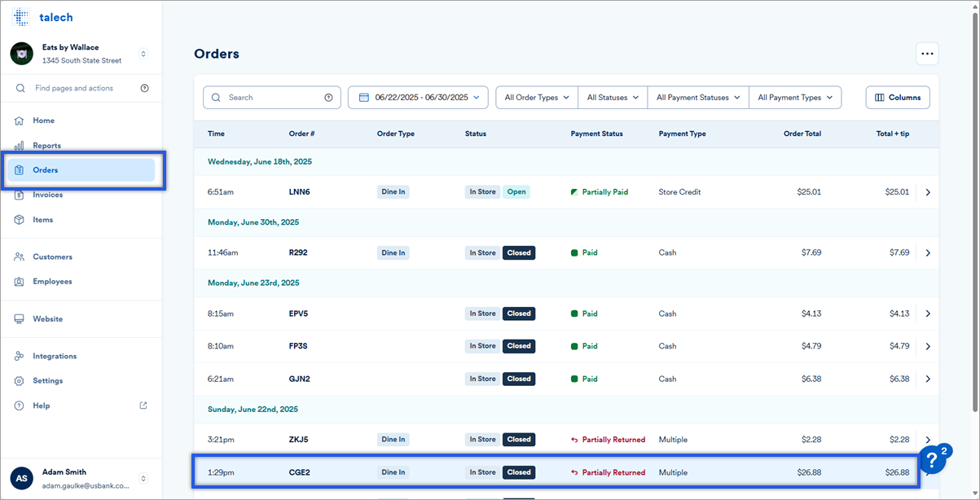Click the Find pages and actions field
980x500 pixels.
pos(81,88)
